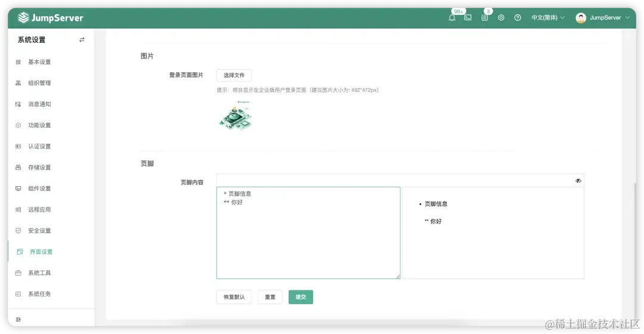Image resolution: width=644 pixels, height=334 pixels.
Task: Click the image size hint text
Action: point(298,90)
